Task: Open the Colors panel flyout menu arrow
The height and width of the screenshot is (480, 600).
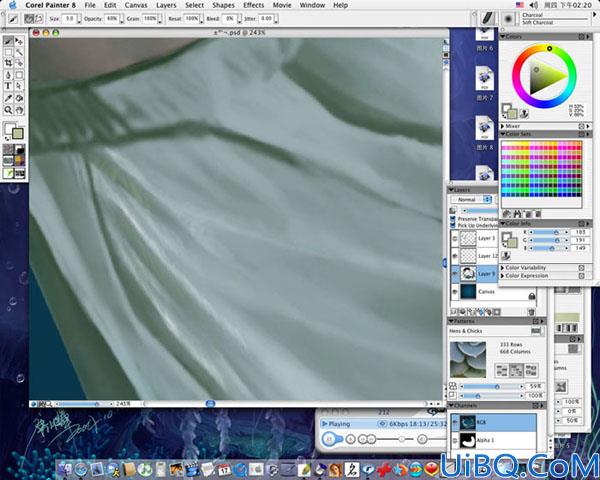Action: point(588,37)
